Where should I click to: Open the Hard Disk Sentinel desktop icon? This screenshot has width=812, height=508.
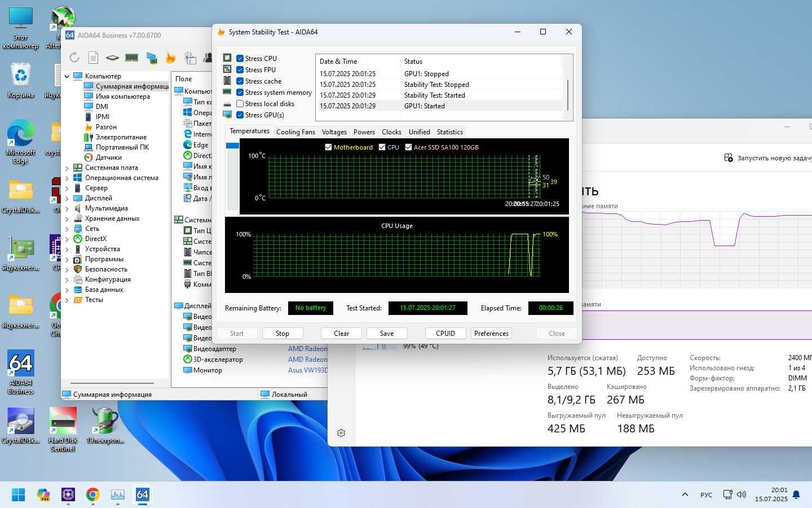(63, 430)
